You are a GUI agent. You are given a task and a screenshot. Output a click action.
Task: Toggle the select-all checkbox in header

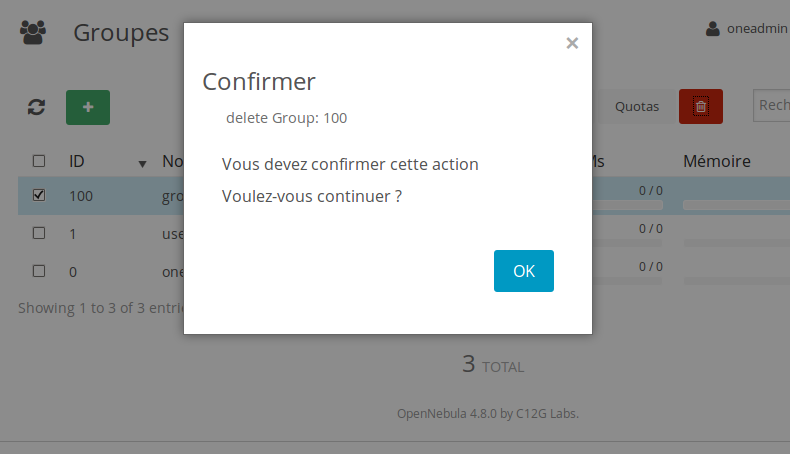pyautogui.click(x=39, y=161)
